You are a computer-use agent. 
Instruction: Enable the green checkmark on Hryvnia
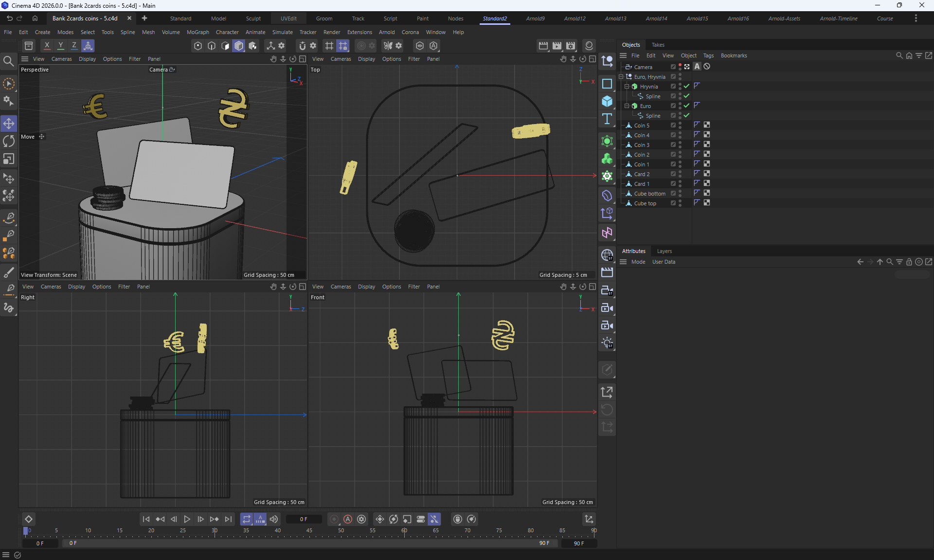pyautogui.click(x=686, y=86)
